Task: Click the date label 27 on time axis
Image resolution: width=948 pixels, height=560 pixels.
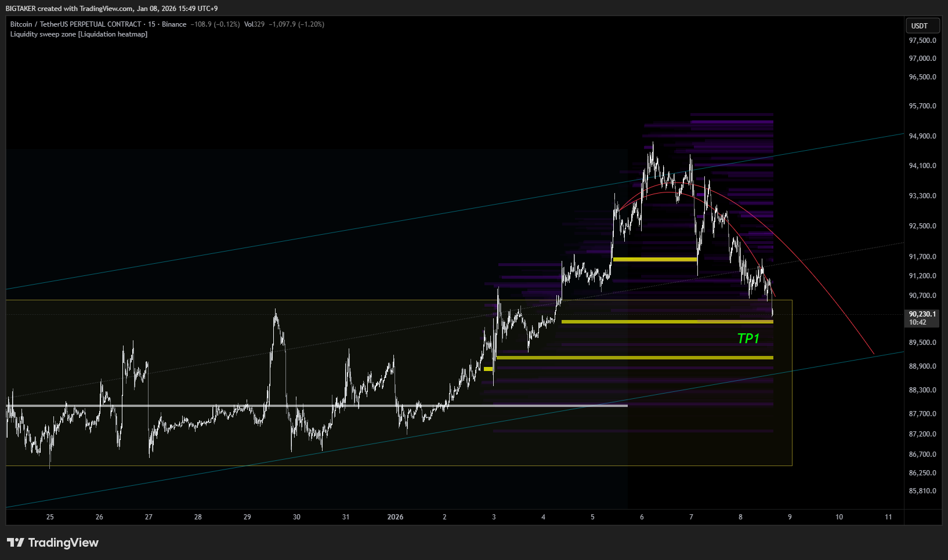Action: tap(149, 517)
